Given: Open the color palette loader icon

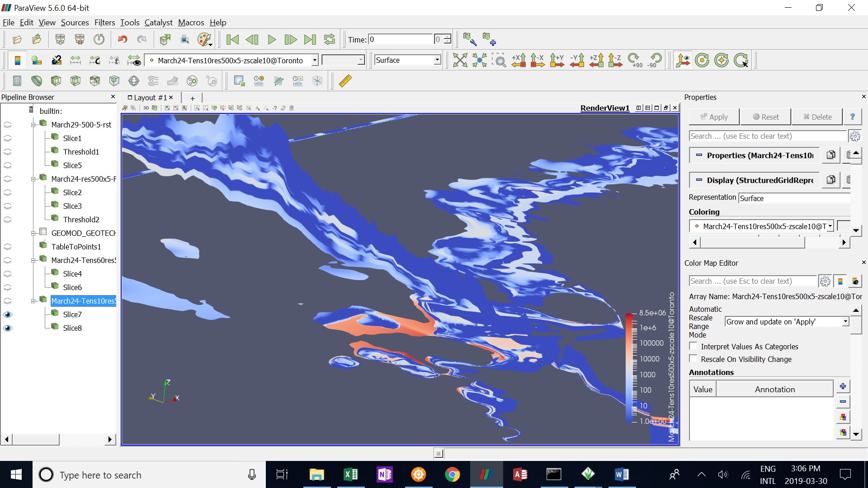Looking at the screenshot, I should pyautogui.click(x=205, y=40).
